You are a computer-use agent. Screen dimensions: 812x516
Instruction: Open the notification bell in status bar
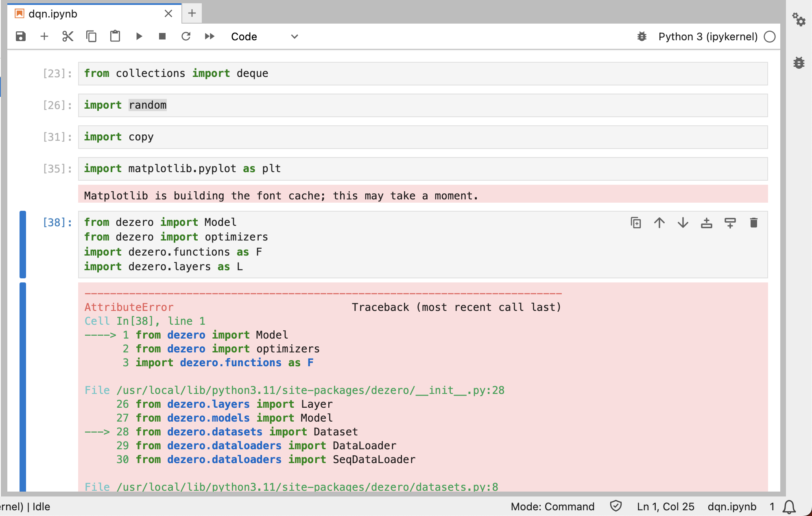pyautogui.click(x=789, y=507)
